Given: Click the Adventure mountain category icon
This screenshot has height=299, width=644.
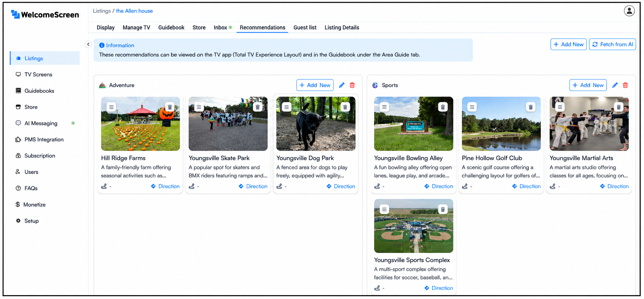Looking at the screenshot, I should point(102,85).
